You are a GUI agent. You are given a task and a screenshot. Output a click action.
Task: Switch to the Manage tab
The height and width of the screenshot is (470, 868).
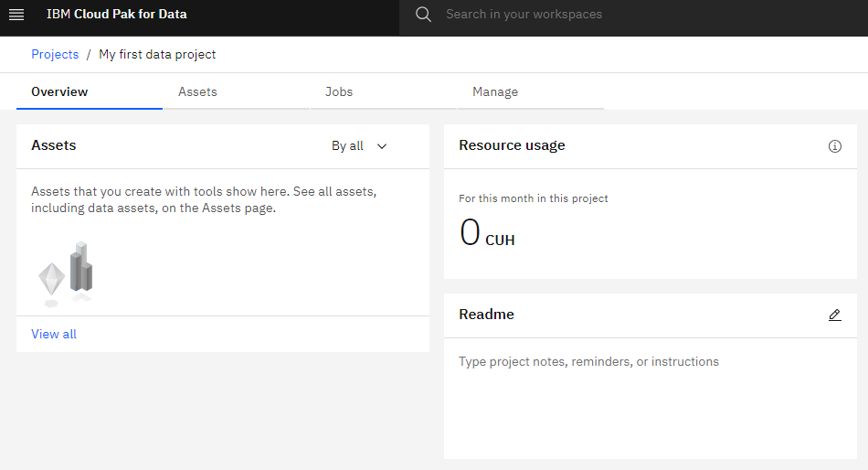(495, 92)
